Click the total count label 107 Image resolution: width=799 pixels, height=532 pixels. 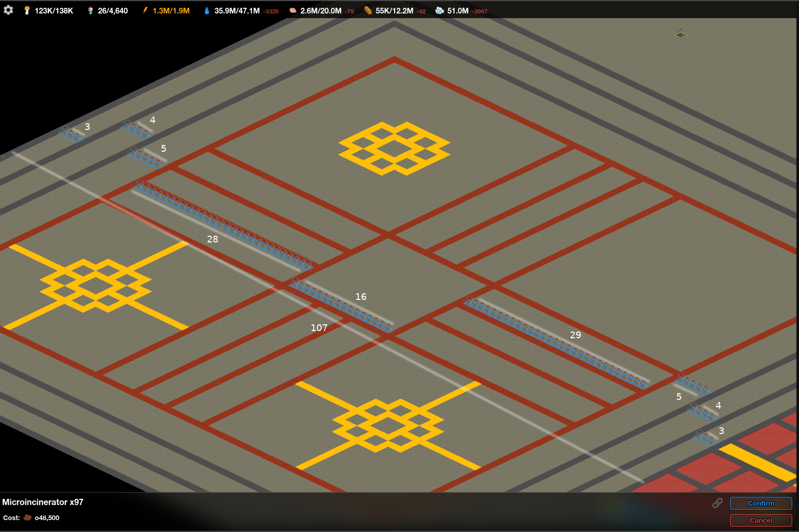319,327
